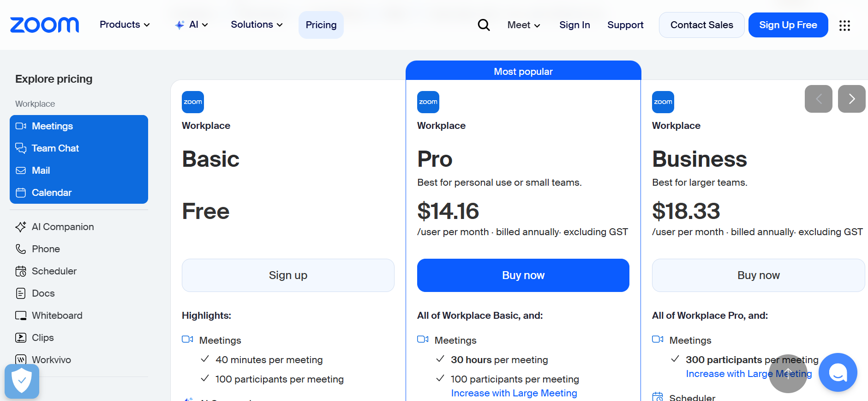
Task: Click Meetings camera icon in Basic highlights
Action: point(187,340)
